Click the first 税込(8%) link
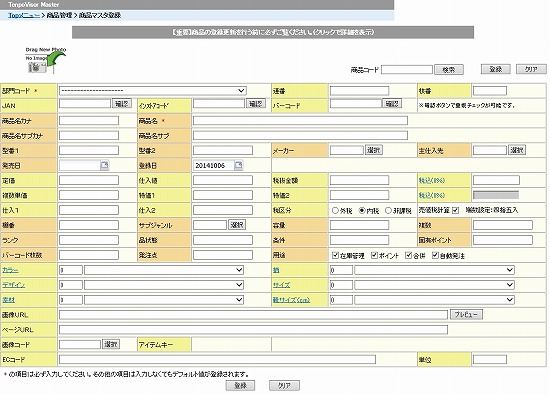The height and width of the screenshot is (395, 550). click(432, 180)
